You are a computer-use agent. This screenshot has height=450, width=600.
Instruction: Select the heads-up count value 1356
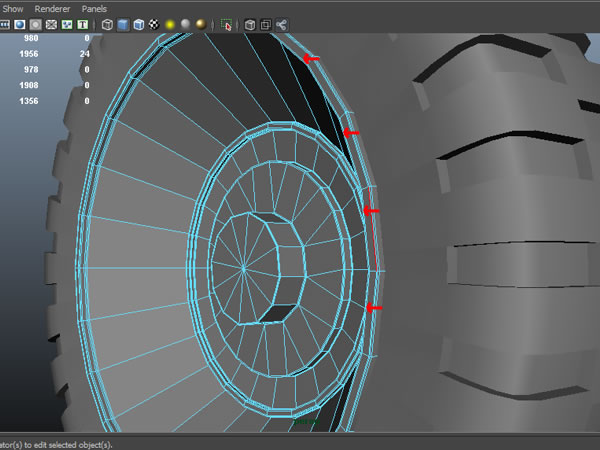tap(29, 101)
